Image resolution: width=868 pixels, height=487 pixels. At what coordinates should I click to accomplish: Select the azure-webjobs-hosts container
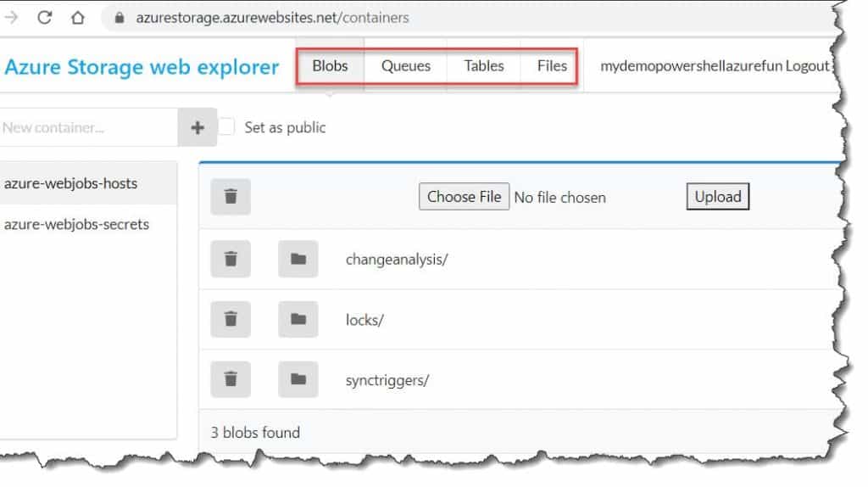click(x=88, y=183)
